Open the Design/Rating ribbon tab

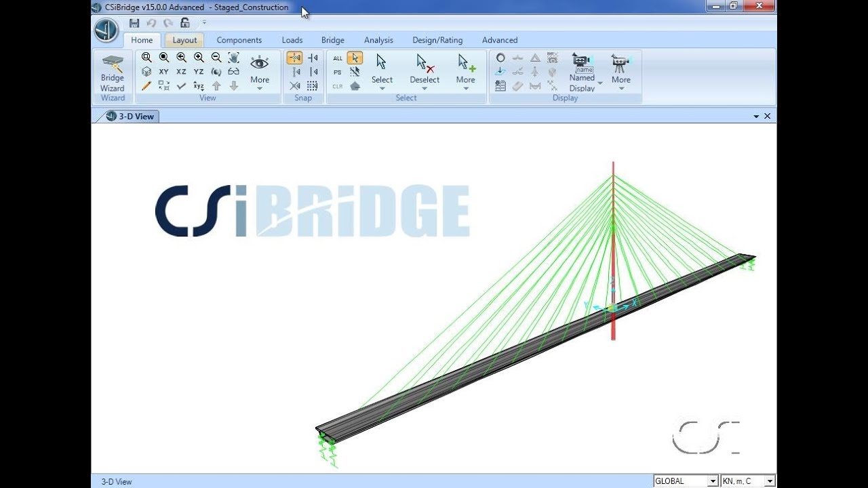coord(437,40)
